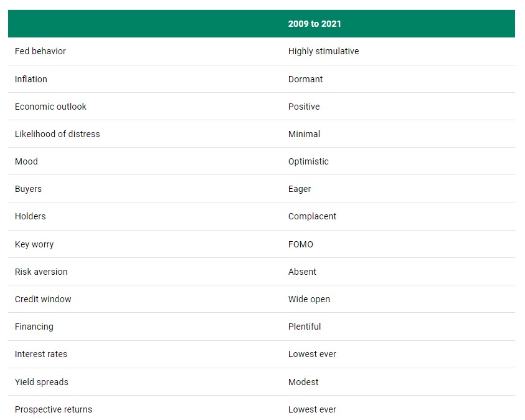Click the 'Dormant' value cell
The height and width of the screenshot is (420, 525).
(x=305, y=79)
